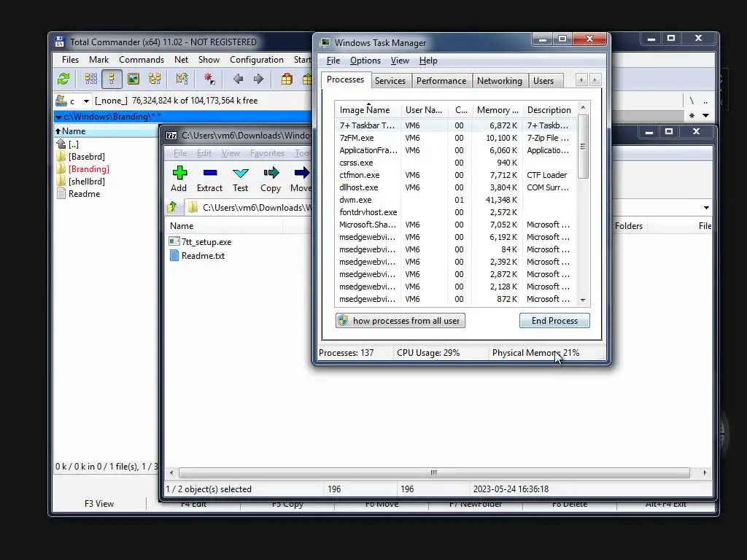Select the fontdrvhost.exe process row
This screenshot has height=560, width=747.
coord(455,212)
